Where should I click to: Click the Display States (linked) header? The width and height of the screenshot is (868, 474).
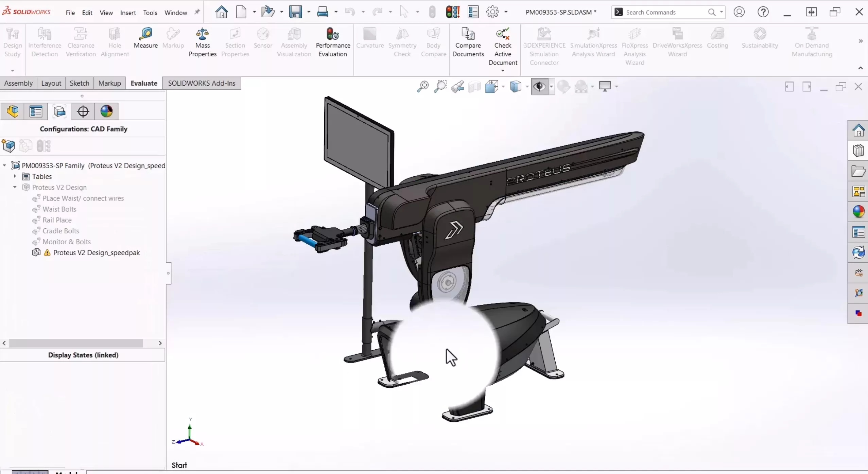tap(83, 355)
